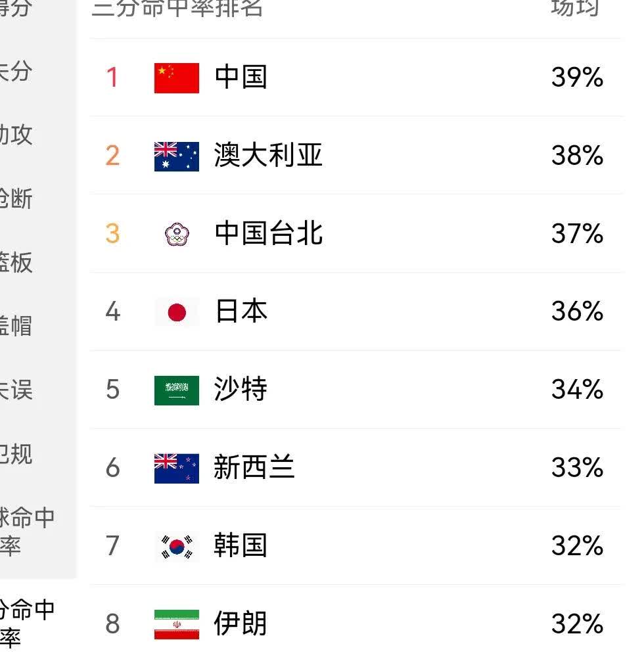
Task: Click Japan's 36% value
Action: click(x=577, y=311)
